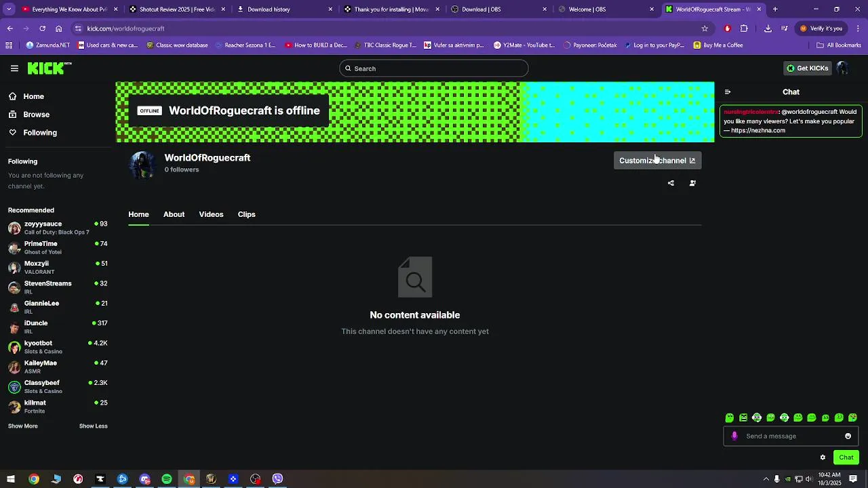Viewport: 868px width, 488px height.
Task: Click Get KICKs button
Action: tap(807, 68)
